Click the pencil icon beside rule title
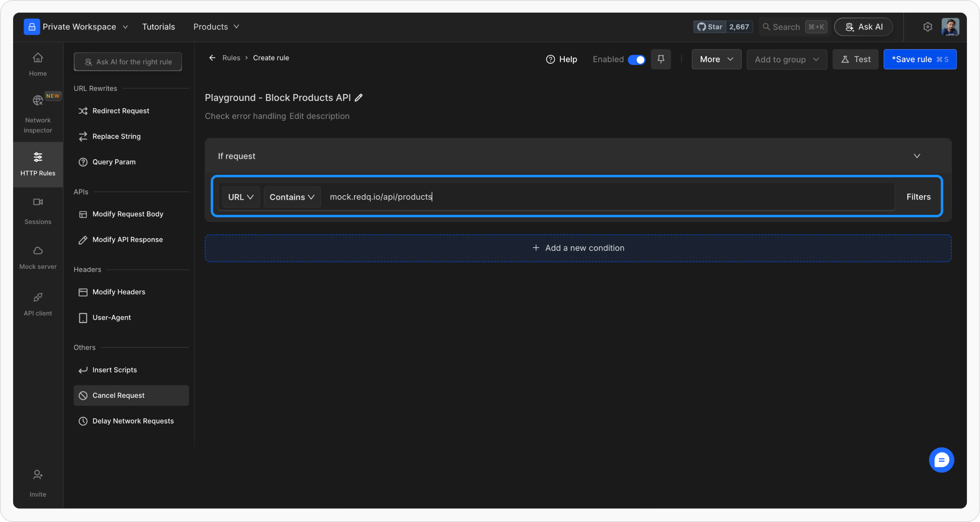 [x=359, y=98]
